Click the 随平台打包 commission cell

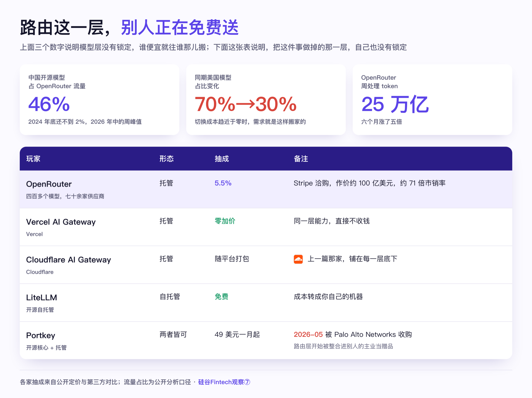[x=232, y=259]
